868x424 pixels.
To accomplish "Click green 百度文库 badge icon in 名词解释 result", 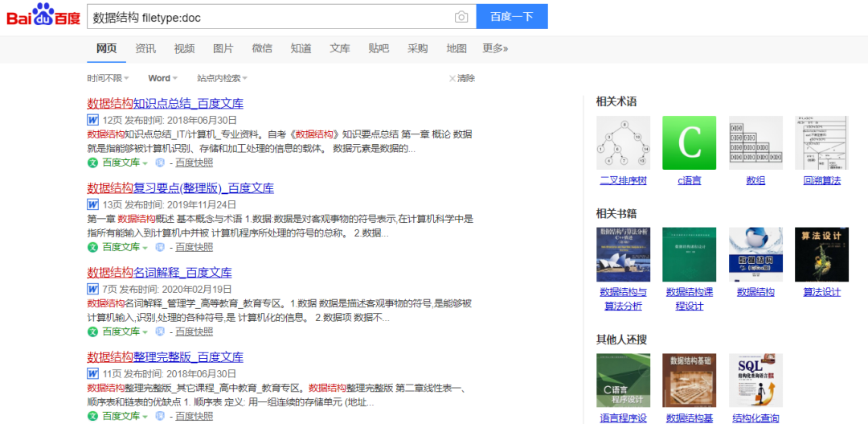I will pyautogui.click(x=92, y=332).
